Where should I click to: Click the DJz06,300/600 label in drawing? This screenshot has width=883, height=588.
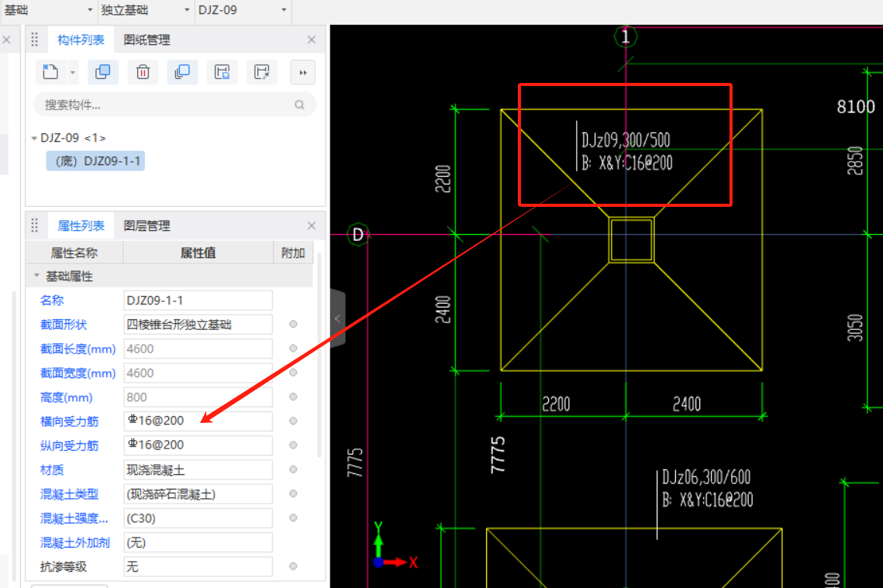coord(706,478)
